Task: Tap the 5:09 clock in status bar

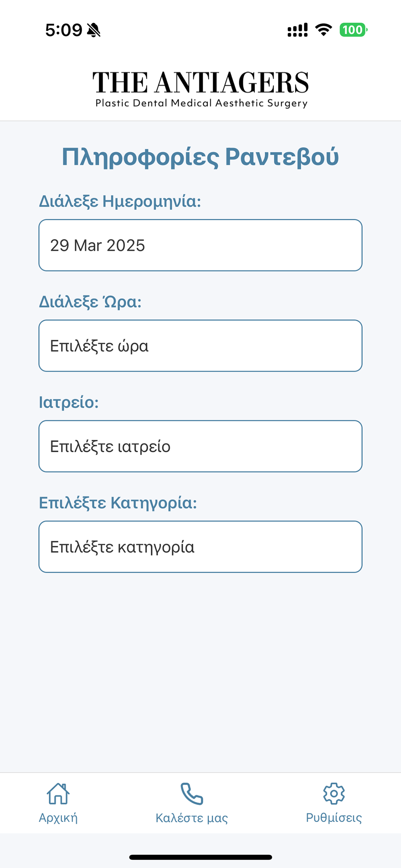Action: pyautogui.click(x=64, y=30)
